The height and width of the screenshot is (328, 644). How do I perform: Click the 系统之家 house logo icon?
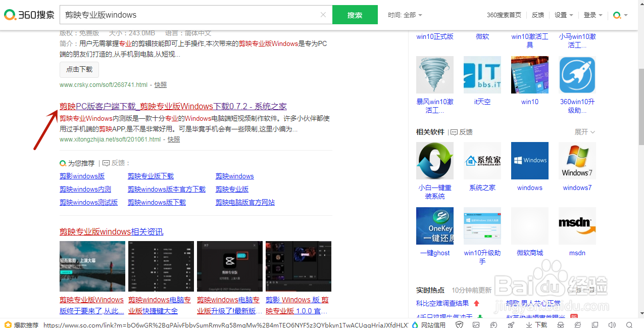point(482,161)
